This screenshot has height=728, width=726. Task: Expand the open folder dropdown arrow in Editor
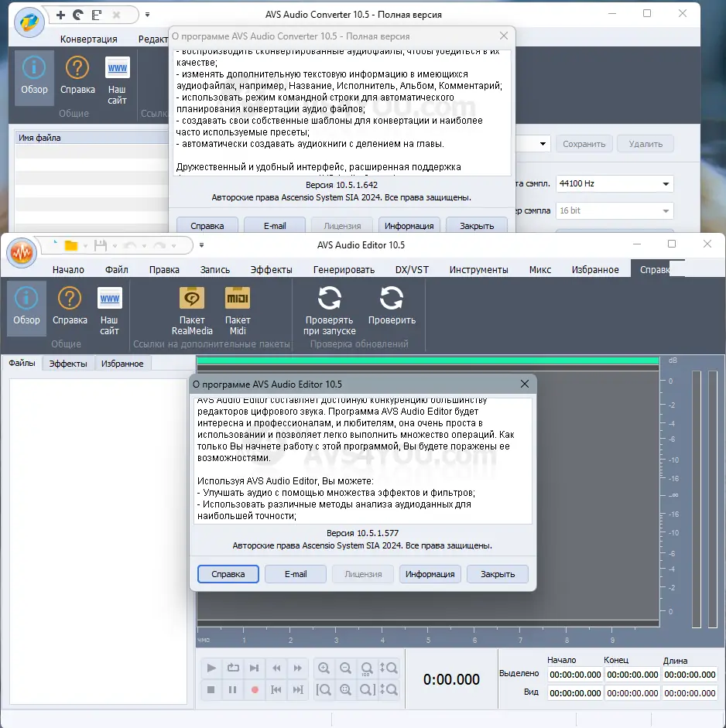85,245
